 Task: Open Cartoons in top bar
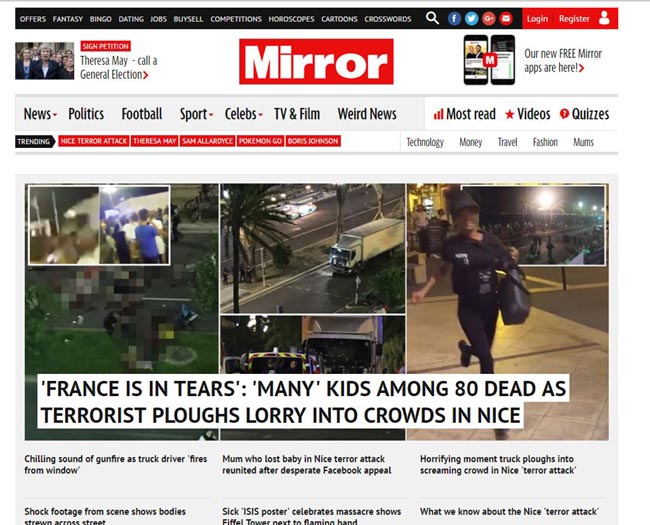[x=339, y=19]
